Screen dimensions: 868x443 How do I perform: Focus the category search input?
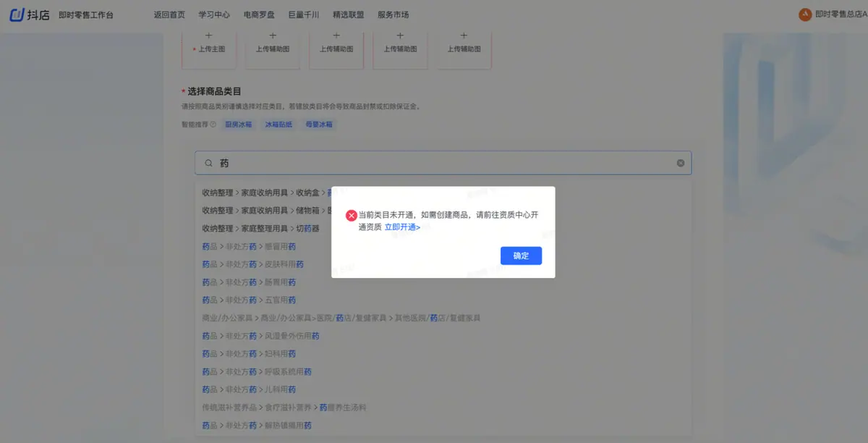(x=443, y=163)
